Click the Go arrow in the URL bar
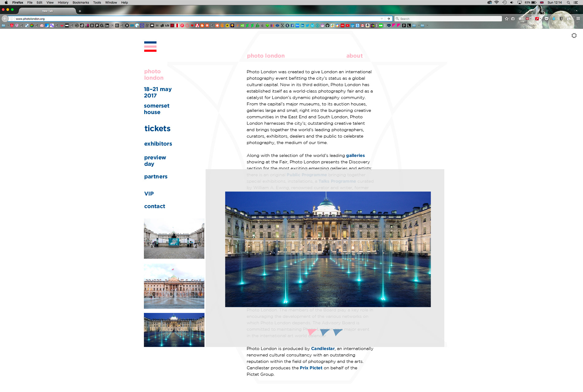 click(389, 19)
